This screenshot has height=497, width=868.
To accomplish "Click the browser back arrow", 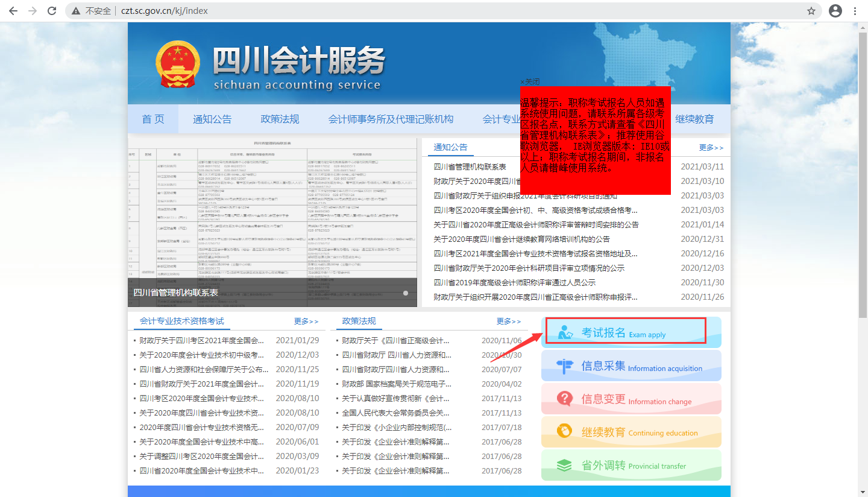I will pos(13,11).
